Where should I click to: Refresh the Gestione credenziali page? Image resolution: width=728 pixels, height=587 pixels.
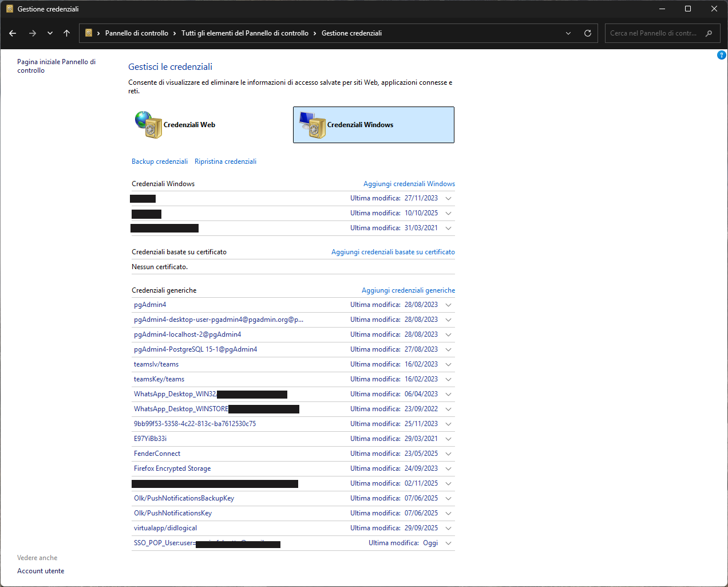587,33
